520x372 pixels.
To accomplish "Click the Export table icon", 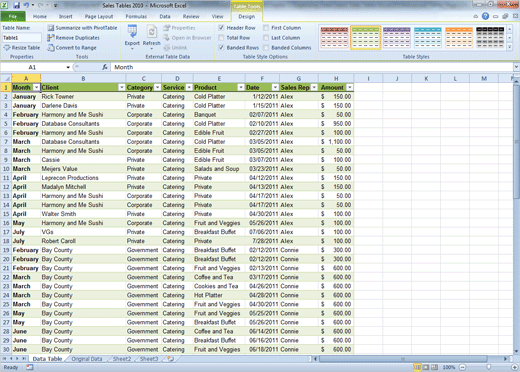I will (132, 31).
